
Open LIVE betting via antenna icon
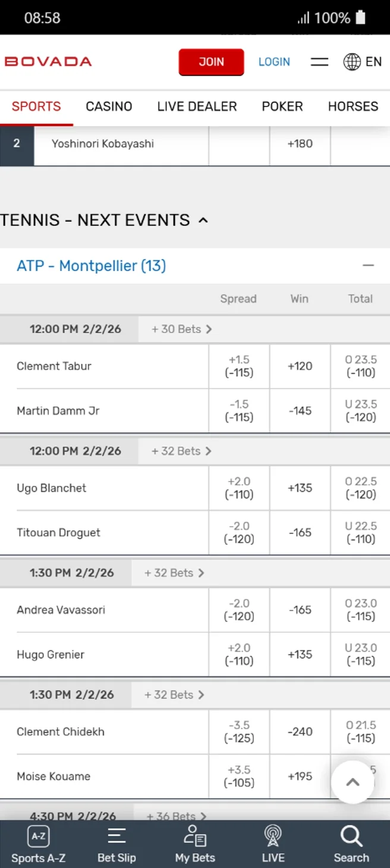coord(273,843)
